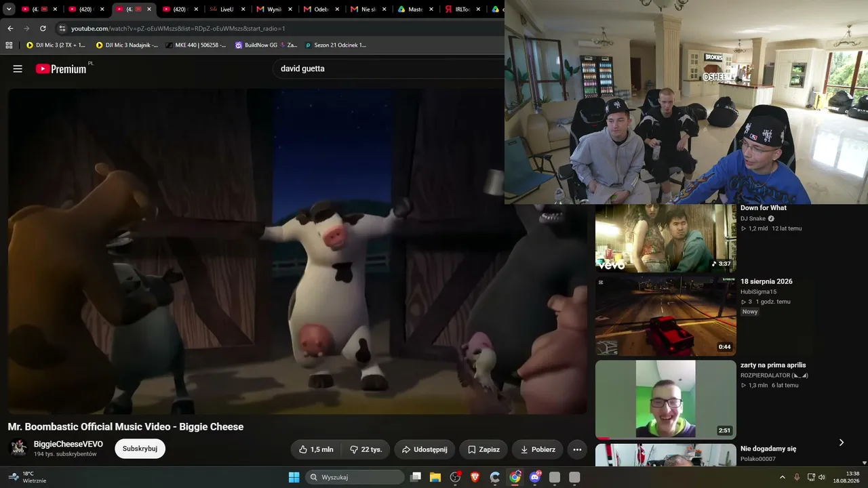Image resolution: width=868 pixels, height=488 pixels.
Task: Click the Subskrybuj button
Action: tap(140, 449)
